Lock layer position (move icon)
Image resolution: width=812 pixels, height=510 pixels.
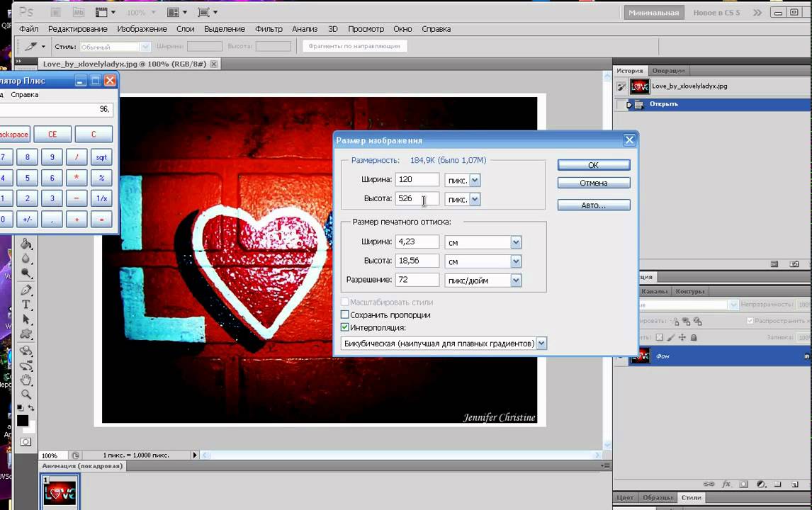pos(682,338)
